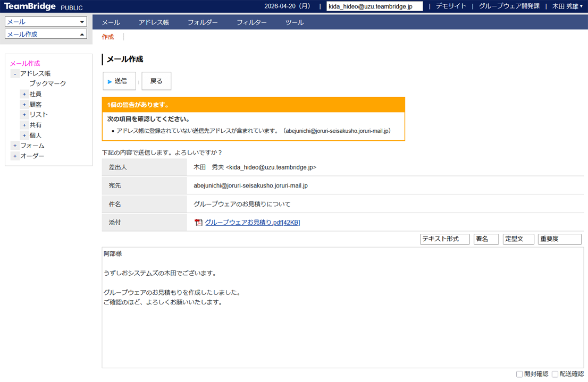The height and width of the screenshot is (382, 588).
Task: Expand the 社員 tree node
Action: click(x=24, y=95)
